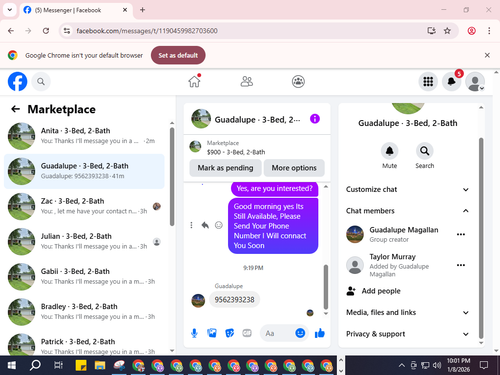Open the Facebook menu grid icon
The width and height of the screenshot is (500, 375).
pyautogui.click(x=428, y=81)
